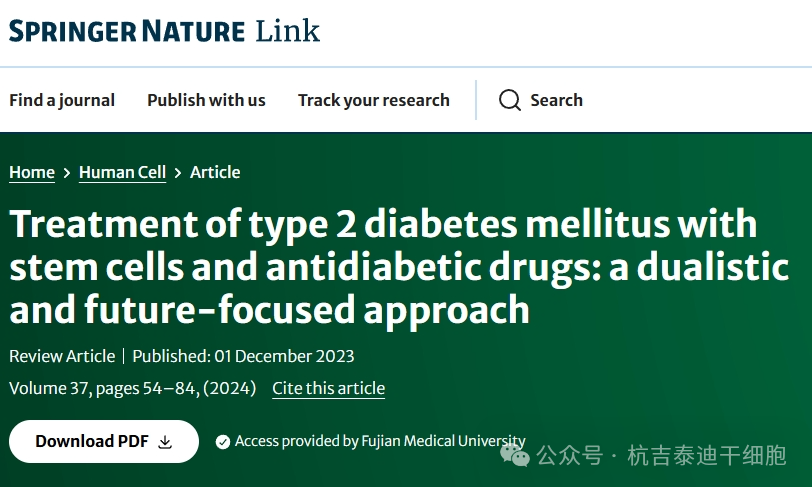Click the article title heading
This screenshot has height=487, width=812.
click(384, 267)
